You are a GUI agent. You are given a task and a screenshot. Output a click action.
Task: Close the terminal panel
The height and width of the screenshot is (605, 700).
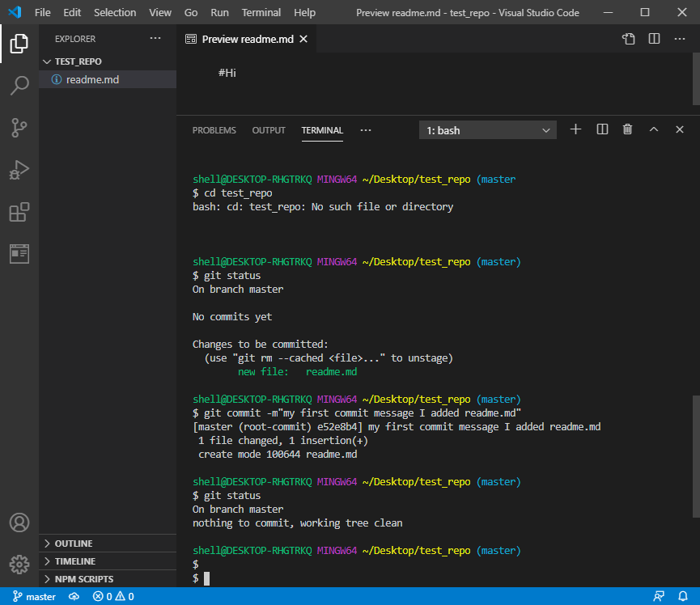coord(680,129)
